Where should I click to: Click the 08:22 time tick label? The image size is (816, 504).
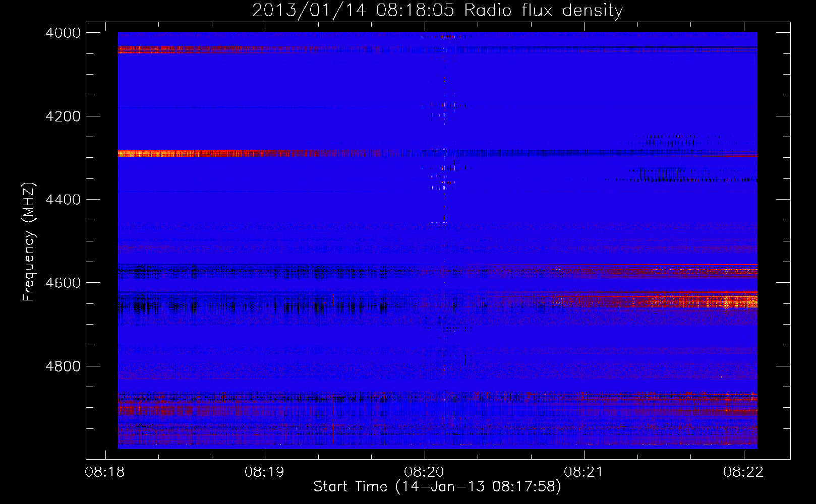tap(743, 472)
